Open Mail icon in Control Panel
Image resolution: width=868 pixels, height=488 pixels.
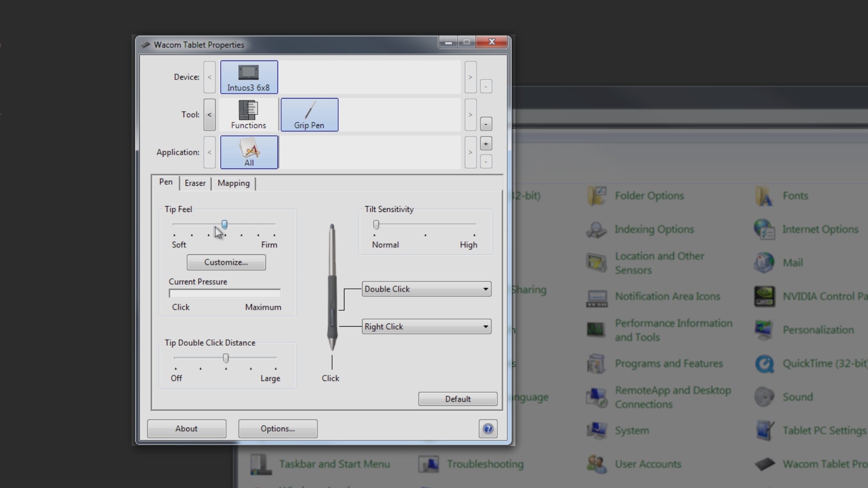click(x=764, y=263)
